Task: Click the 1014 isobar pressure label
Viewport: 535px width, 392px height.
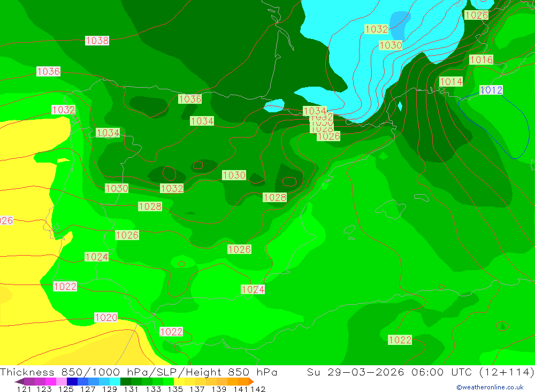Action: tap(451, 81)
